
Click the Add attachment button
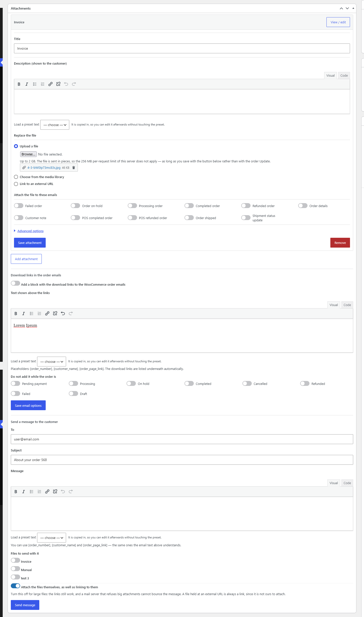[x=26, y=259]
